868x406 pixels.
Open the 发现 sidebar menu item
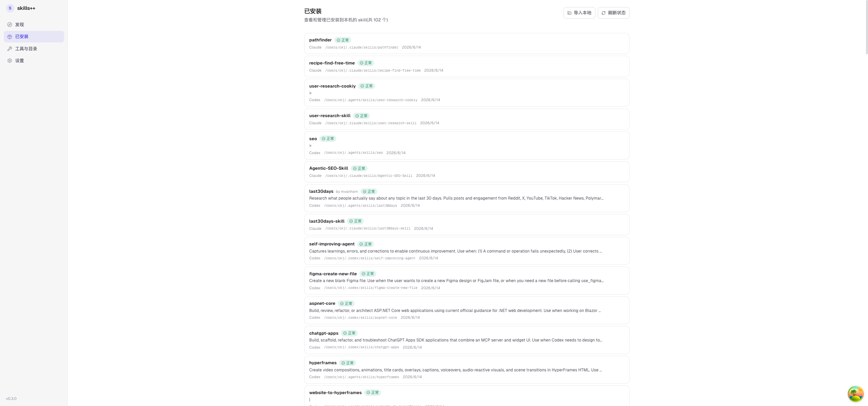34,25
